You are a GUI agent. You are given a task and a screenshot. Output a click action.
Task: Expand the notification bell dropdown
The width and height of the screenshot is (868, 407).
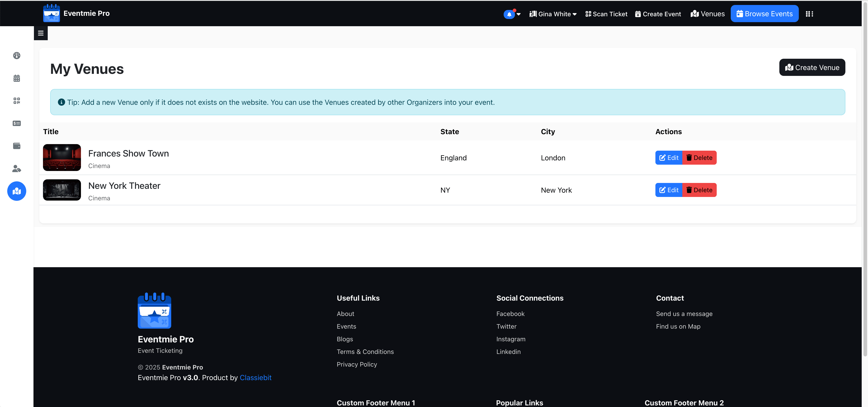point(512,14)
